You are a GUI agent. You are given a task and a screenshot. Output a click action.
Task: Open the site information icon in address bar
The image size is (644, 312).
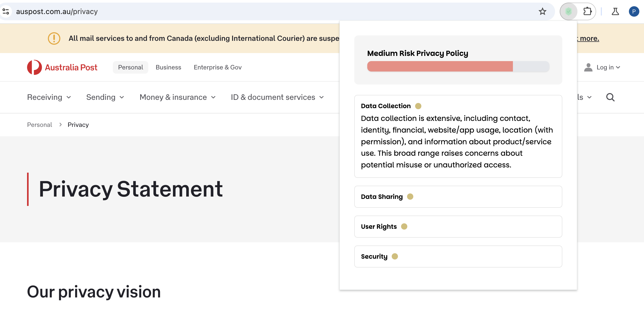(x=6, y=11)
